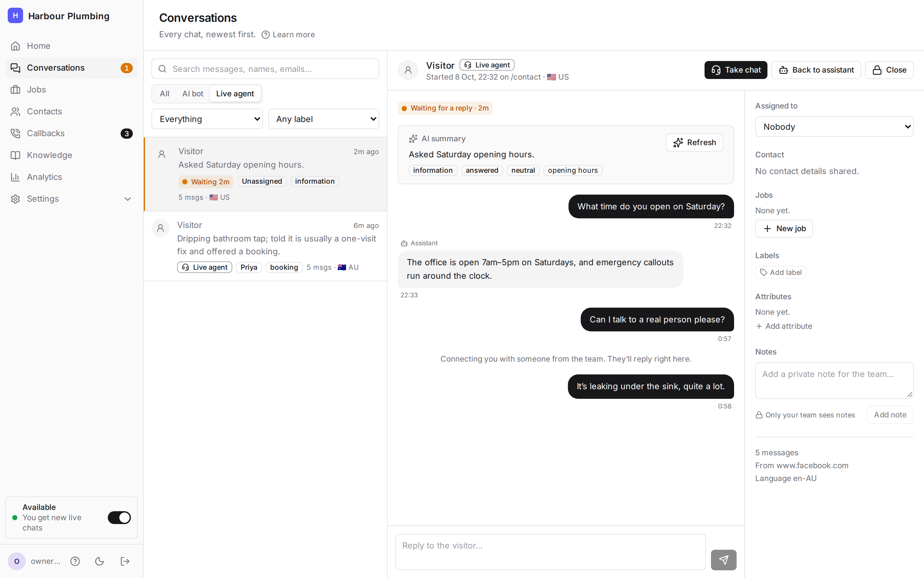Create a New job

[x=784, y=229]
